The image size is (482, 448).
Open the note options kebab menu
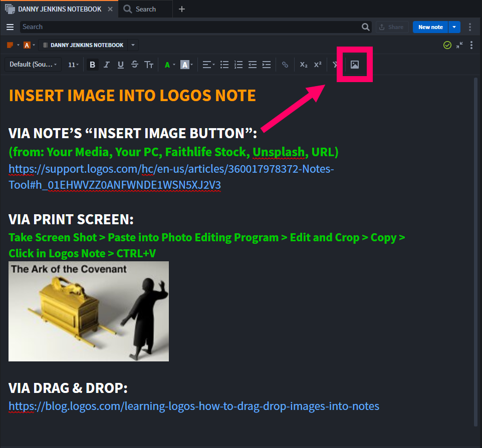click(471, 45)
